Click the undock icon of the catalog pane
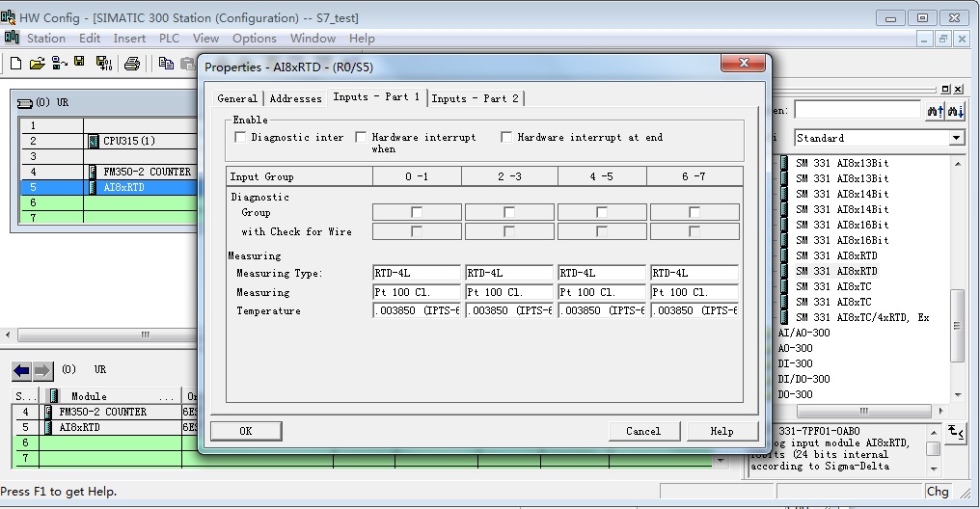Image resolution: width=980 pixels, height=509 pixels. tap(945, 90)
